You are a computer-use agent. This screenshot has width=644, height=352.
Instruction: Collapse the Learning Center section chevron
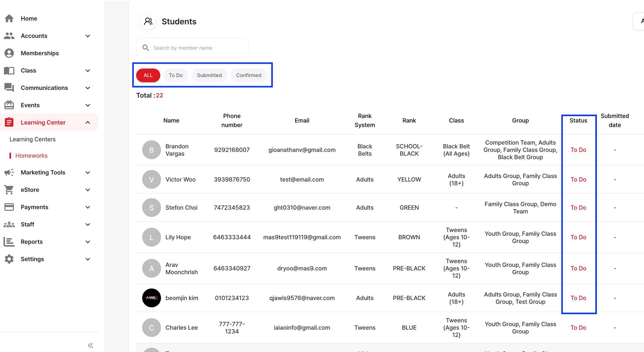click(88, 122)
